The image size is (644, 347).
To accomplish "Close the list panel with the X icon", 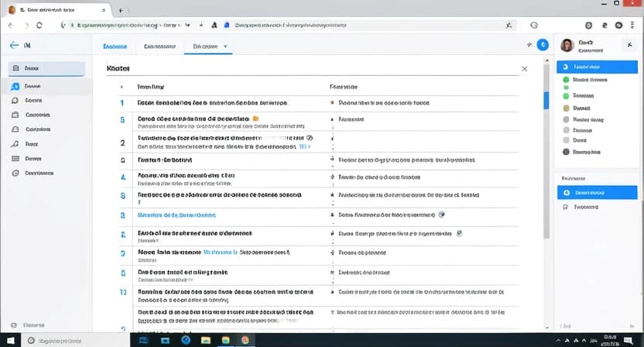I will pos(525,69).
